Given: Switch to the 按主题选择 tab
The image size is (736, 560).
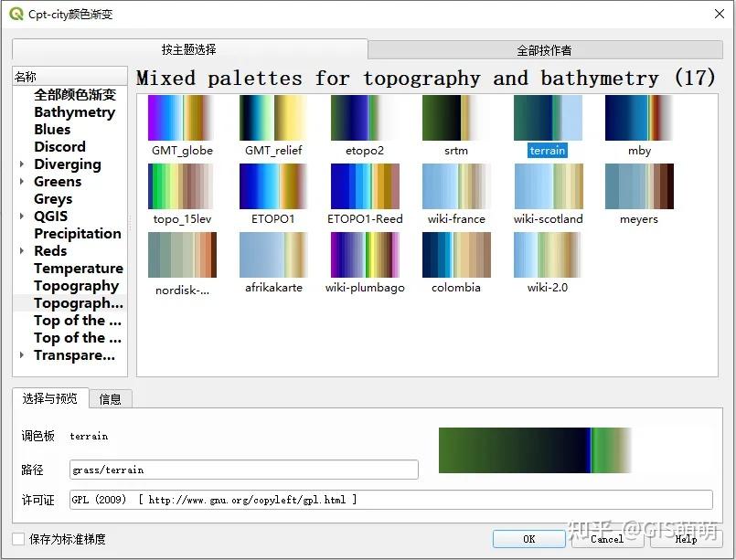Looking at the screenshot, I should 189,49.
